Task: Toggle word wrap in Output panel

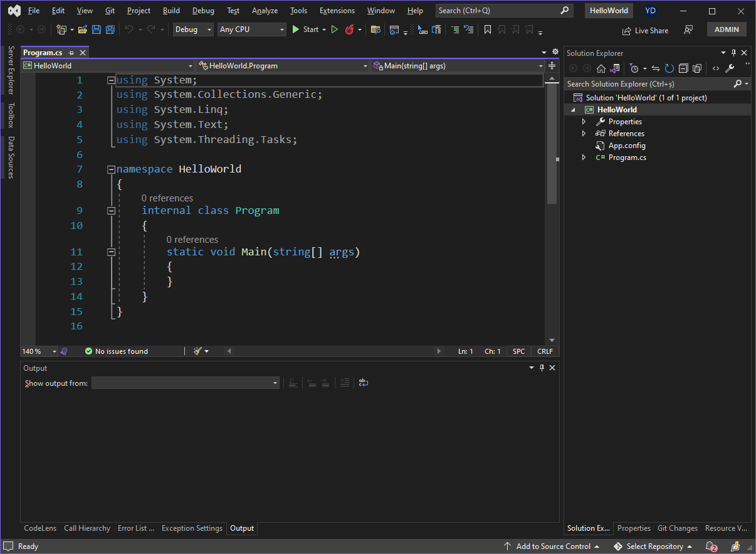Action: point(363,383)
